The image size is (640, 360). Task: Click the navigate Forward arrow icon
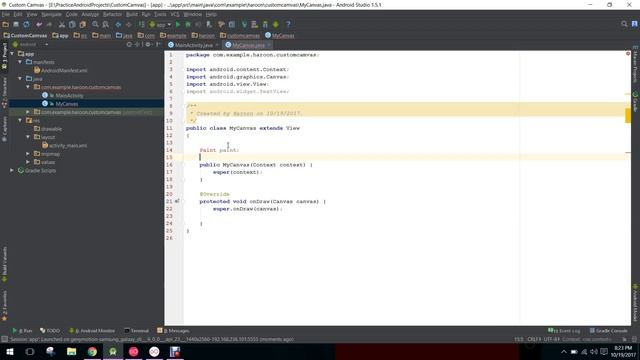[x=129, y=24]
